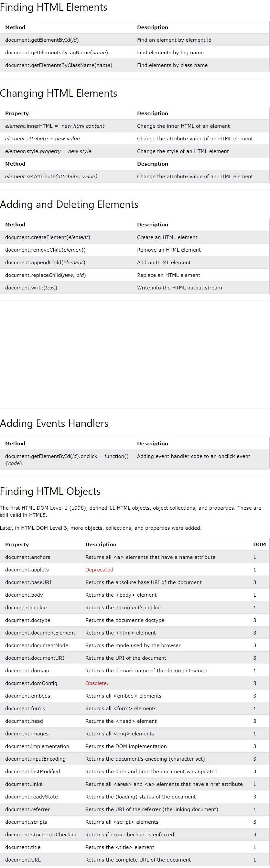The height and width of the screenshot is (868, 270).
Task: Click the Finding HTML Objects heading
Action: click(50, 491)
